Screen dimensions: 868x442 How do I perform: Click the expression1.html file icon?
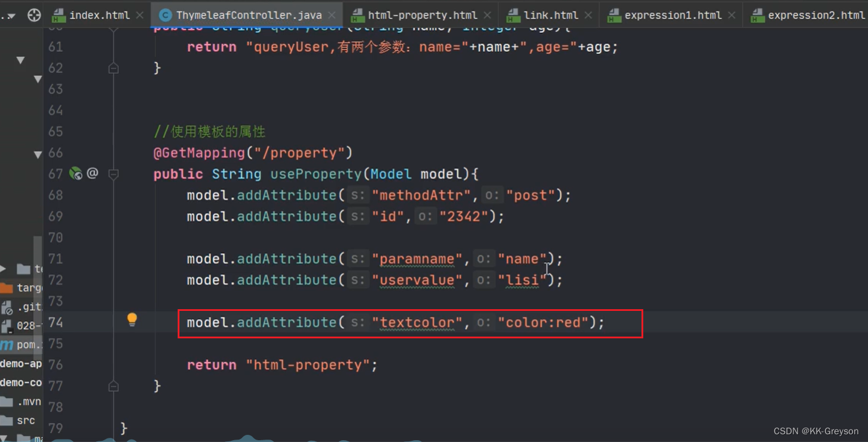point(613,15)
